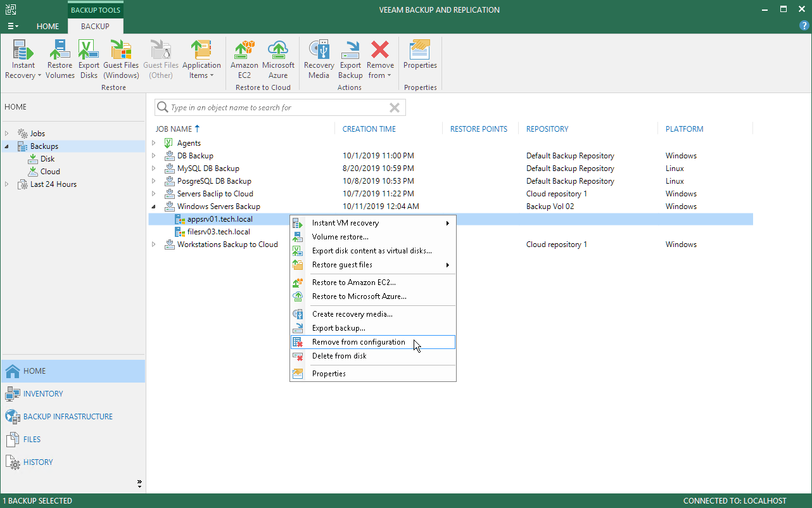Viewport: 812px width, 508px height.
Task: Expand DB Backup row
Action: click(153, 156)
